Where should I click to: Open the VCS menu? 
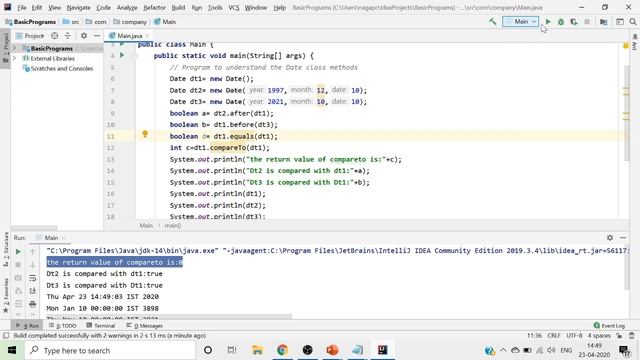233,7
